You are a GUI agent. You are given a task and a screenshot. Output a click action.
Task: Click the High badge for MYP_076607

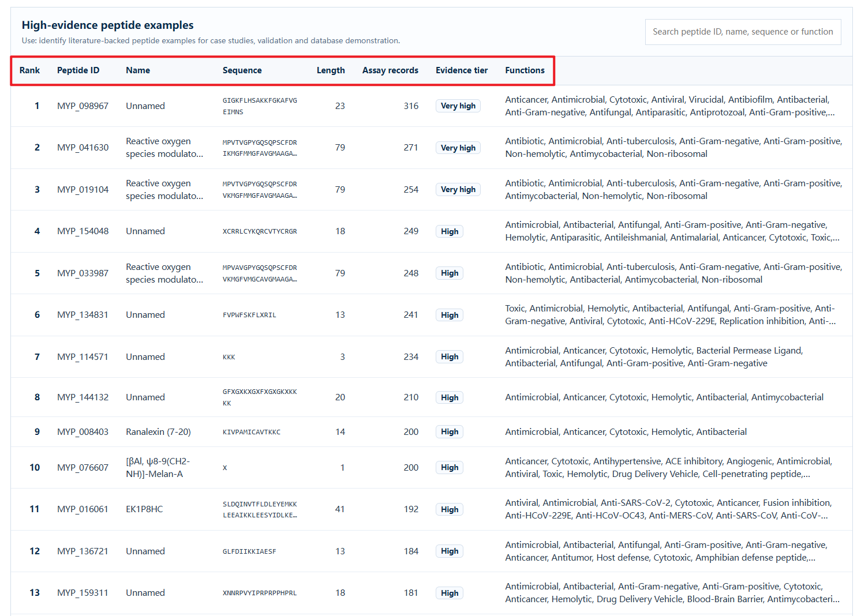(x=450, y=468)
